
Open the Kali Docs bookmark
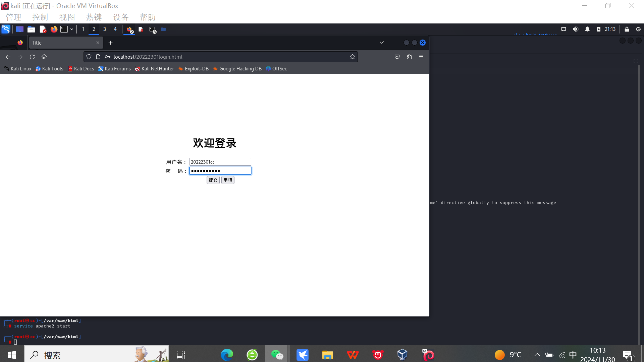click(x=81, y=69)
